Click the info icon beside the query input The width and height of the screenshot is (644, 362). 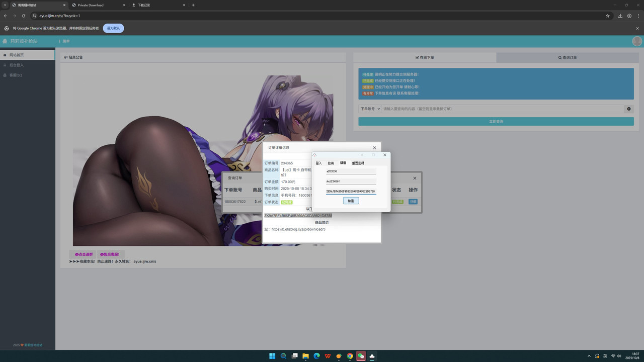pos(629,109)
